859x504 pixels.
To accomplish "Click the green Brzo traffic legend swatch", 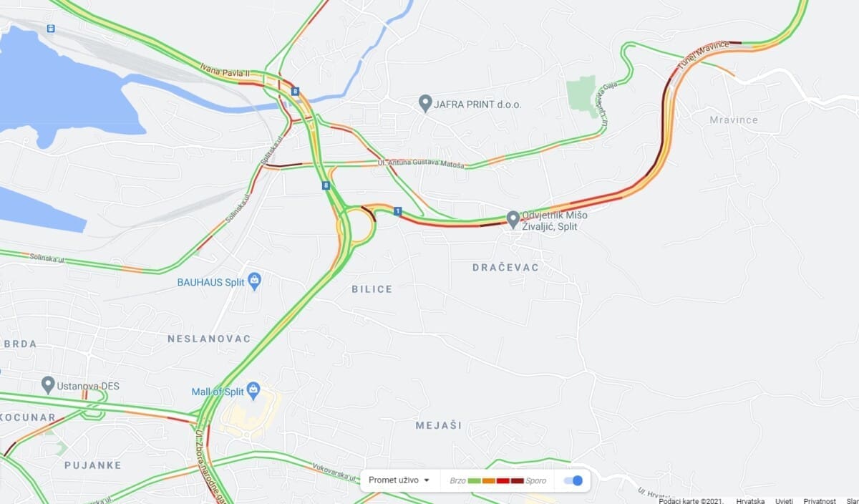I will point(474,480).
